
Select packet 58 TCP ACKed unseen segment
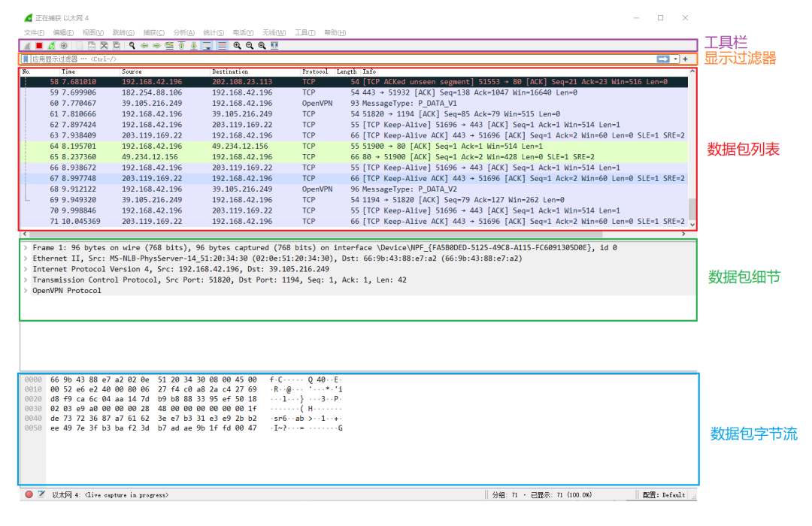coord(354,82)
